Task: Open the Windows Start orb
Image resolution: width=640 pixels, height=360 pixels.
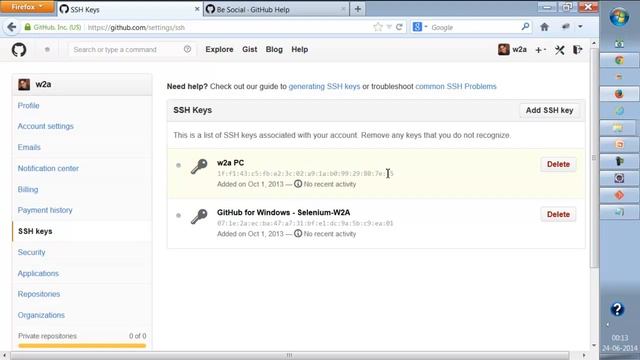Action: click(619, 17)
